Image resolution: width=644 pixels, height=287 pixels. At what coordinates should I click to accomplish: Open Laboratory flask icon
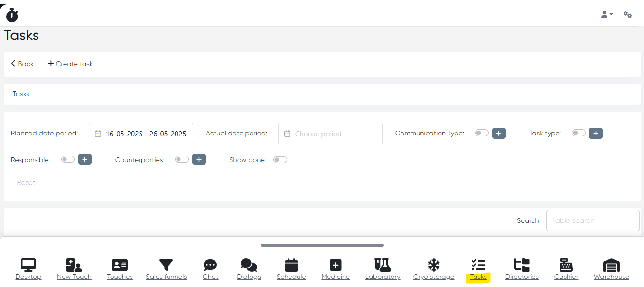point(383,265)
